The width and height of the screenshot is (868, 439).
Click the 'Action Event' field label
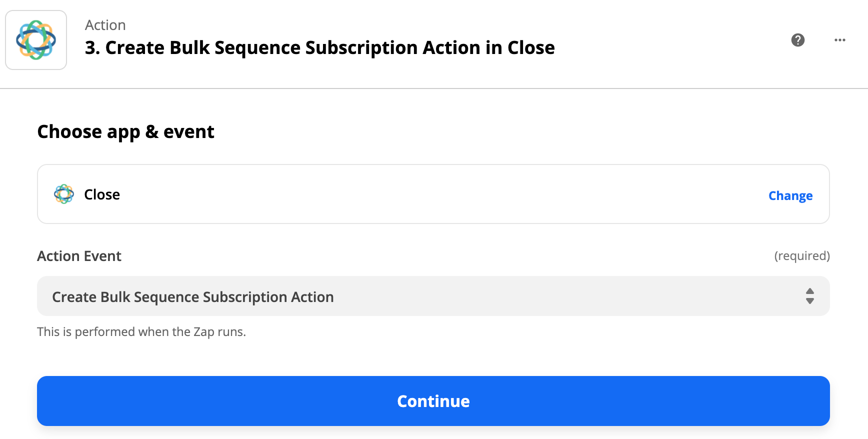point(79,256)
